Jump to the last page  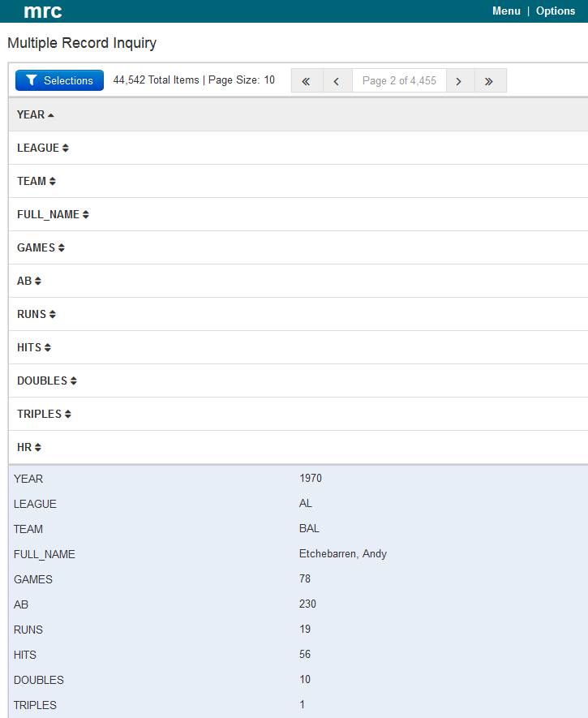click(490, 81)
